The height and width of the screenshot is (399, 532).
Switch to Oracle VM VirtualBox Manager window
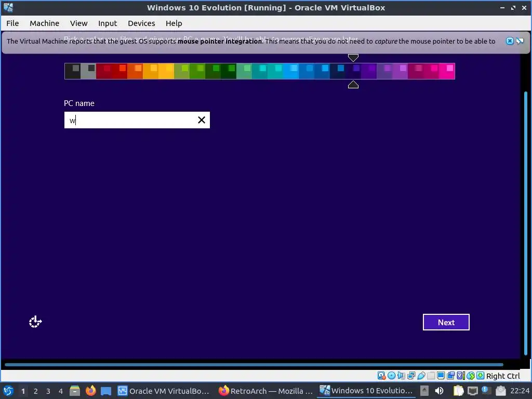tap(164, 391)
